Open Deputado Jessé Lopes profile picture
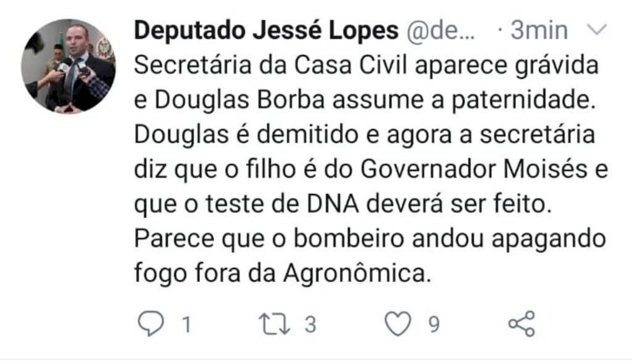The image size is (632, 364). click(68, 66)
